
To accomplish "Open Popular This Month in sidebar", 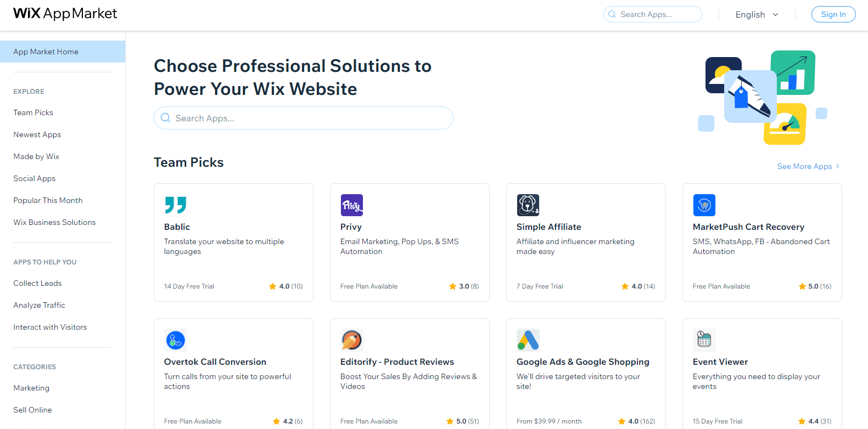I will coord(48,200).
